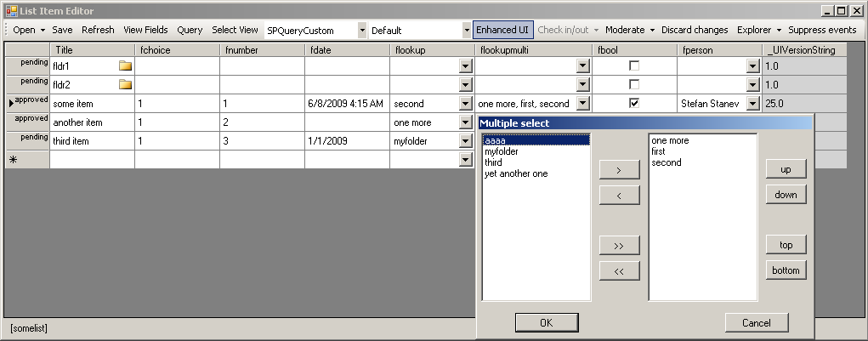Move all items right with >> button
868x341 pixels.
point(620,245)
